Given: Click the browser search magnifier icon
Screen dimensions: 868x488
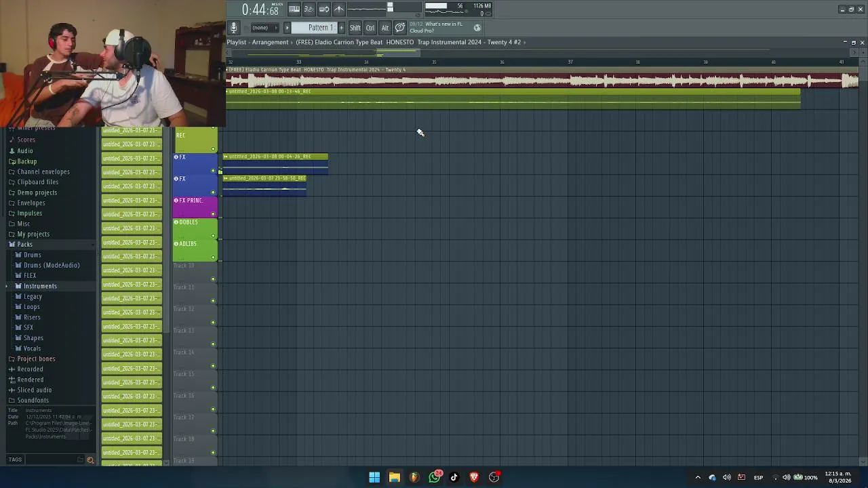Looking at the screenshot, I should coord(90,460).
